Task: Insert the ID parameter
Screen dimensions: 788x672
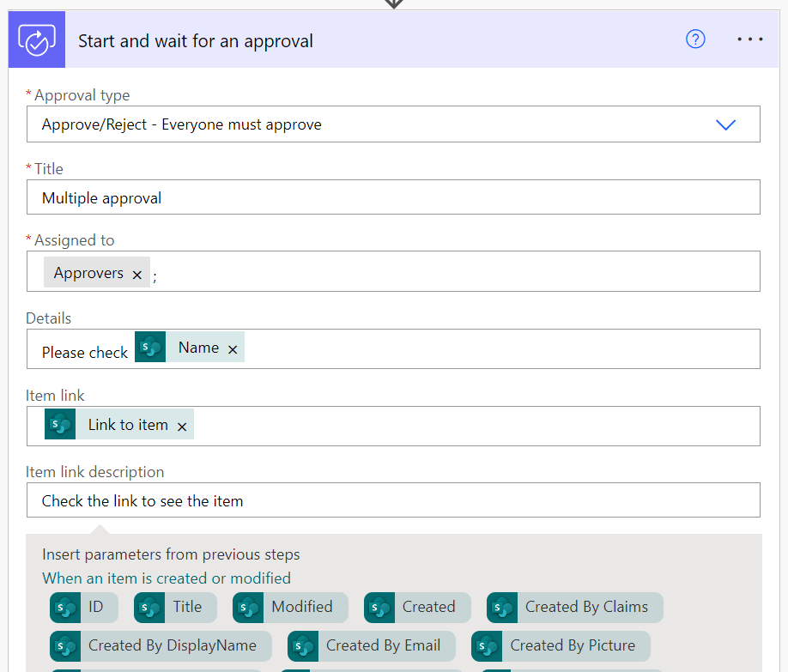Action: 84,607
